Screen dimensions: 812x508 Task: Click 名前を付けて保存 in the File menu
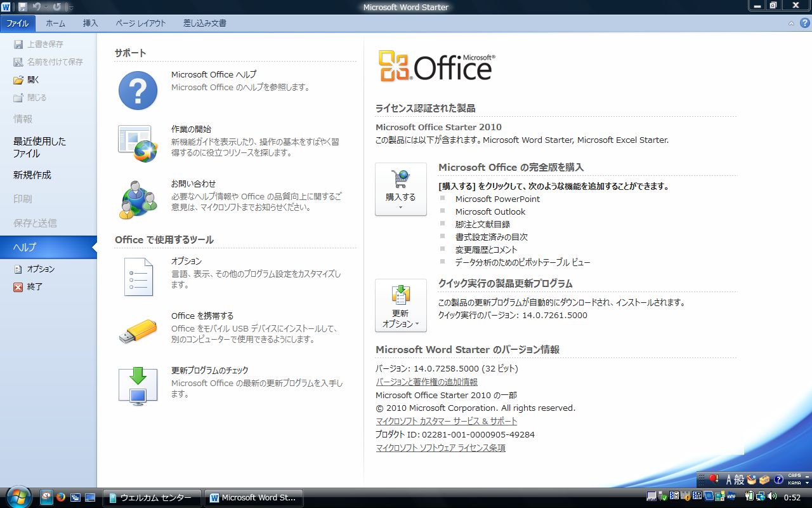(x=48, y=62)
